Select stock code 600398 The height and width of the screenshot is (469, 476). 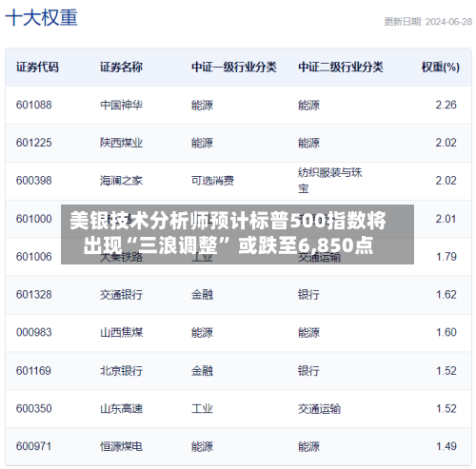(34, 181)
